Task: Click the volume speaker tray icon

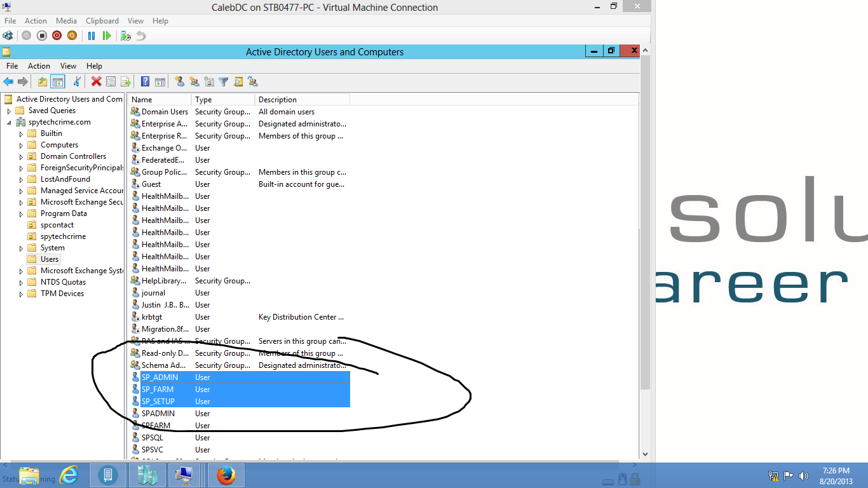Action: 803,475
